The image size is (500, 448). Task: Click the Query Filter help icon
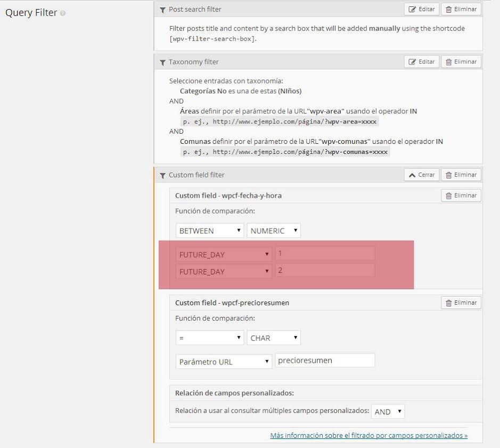click(63, 13)
